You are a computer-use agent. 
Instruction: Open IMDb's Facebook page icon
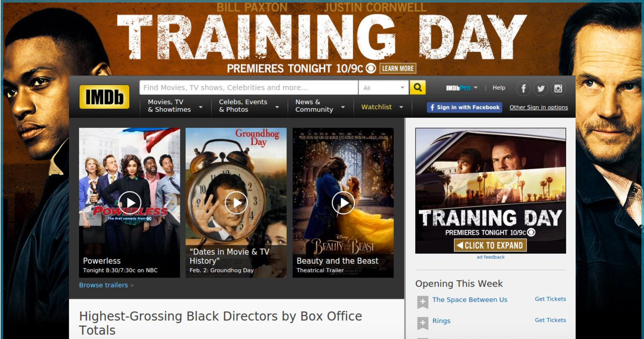pos(523,88)
